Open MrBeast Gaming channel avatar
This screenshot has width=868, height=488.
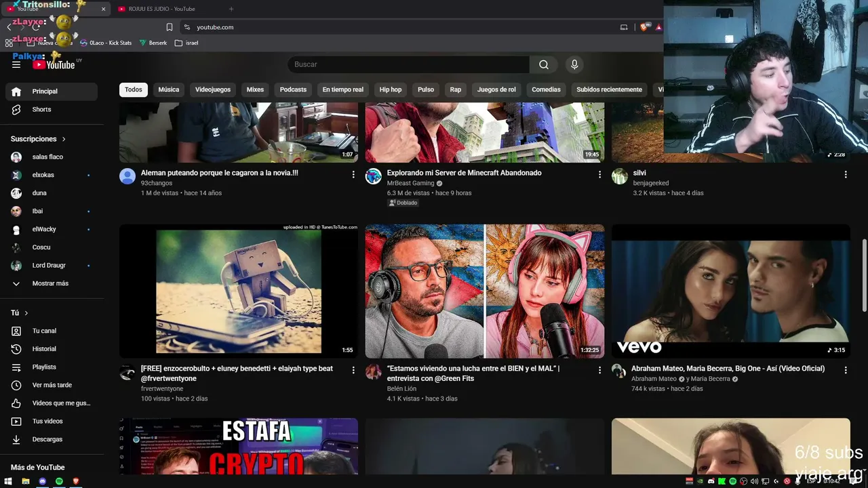[x=374, y=176]
